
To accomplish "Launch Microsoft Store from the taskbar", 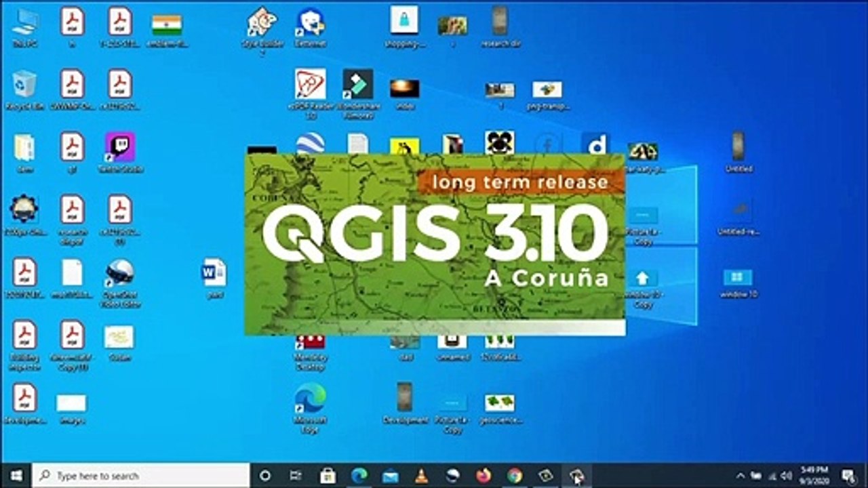I will [328, 475].
